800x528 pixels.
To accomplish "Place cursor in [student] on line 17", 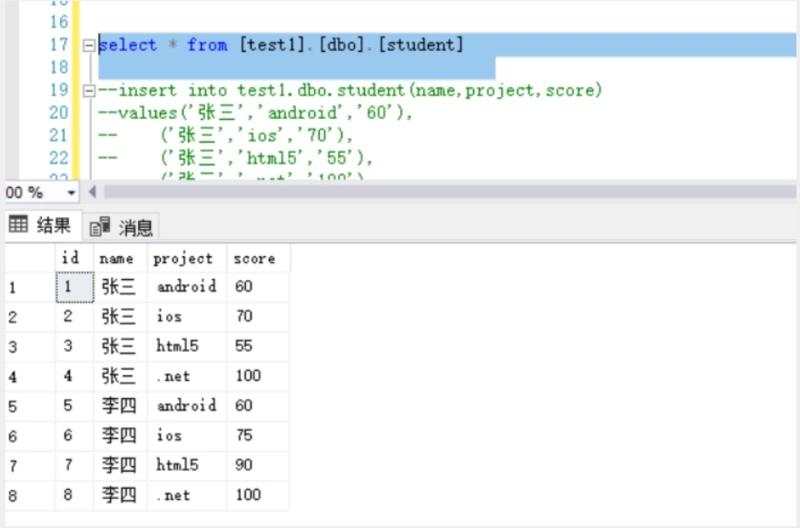I will (x=420, y=45).
